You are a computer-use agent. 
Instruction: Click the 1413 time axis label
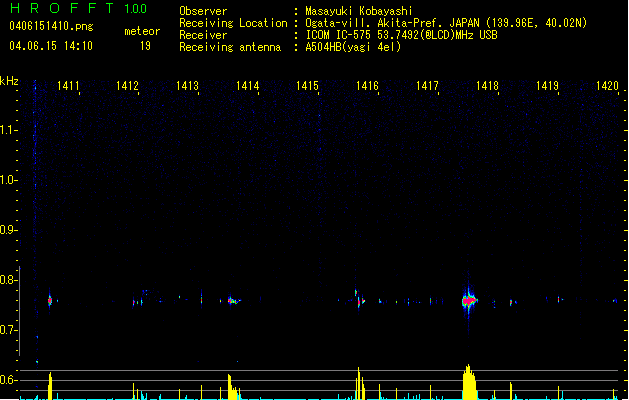pos(187,85)
